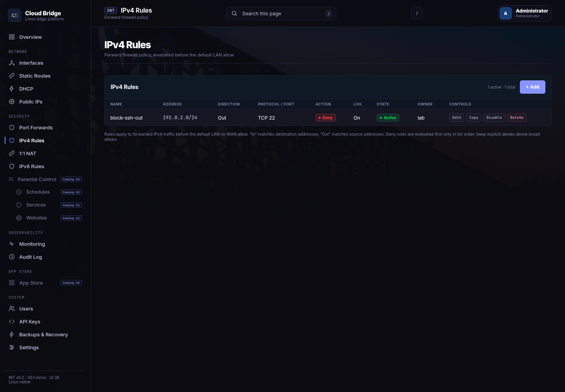Click the API Keys code brackets icon

(12, 321)
